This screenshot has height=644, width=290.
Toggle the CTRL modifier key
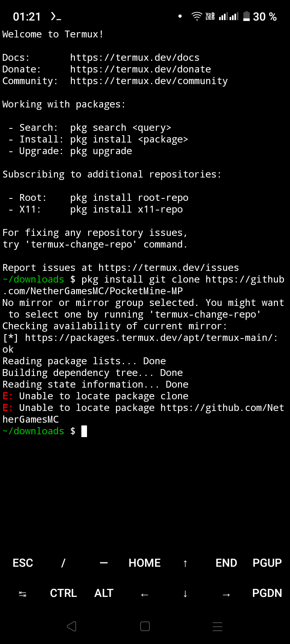click(x=63, y=593)
